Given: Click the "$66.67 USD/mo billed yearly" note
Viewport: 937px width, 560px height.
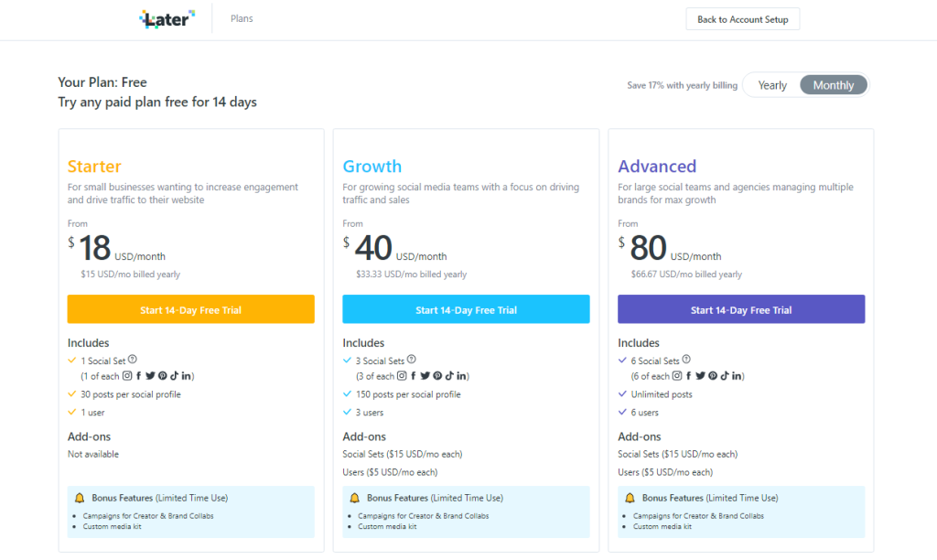Looking at the screenshot, I should 686,275.
